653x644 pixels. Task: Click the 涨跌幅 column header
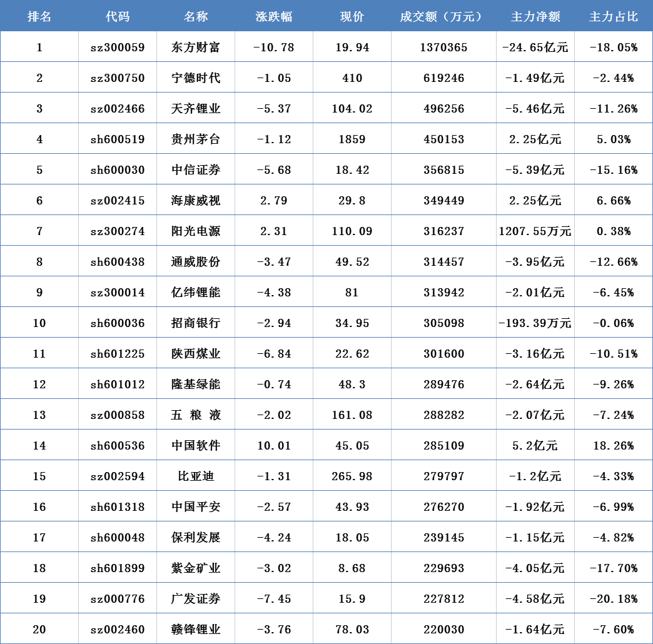[x=274, y=16]
